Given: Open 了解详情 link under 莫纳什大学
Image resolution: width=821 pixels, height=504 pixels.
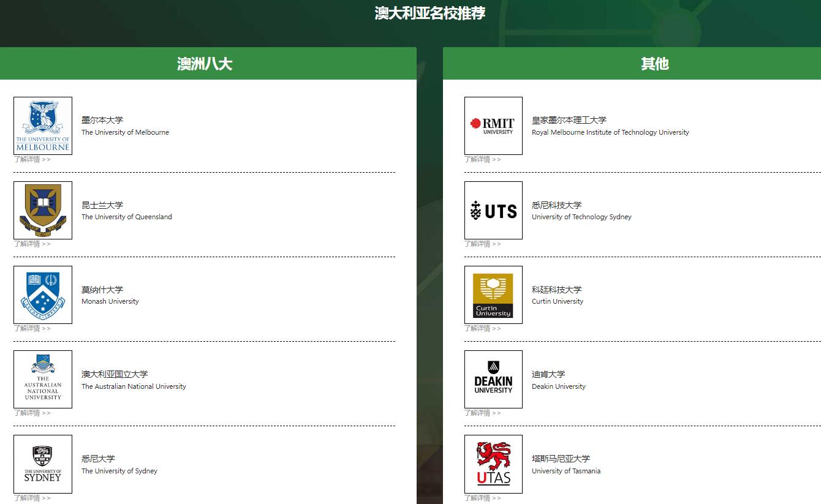Looking at the screenshot, I should click(x=28, y=328).
